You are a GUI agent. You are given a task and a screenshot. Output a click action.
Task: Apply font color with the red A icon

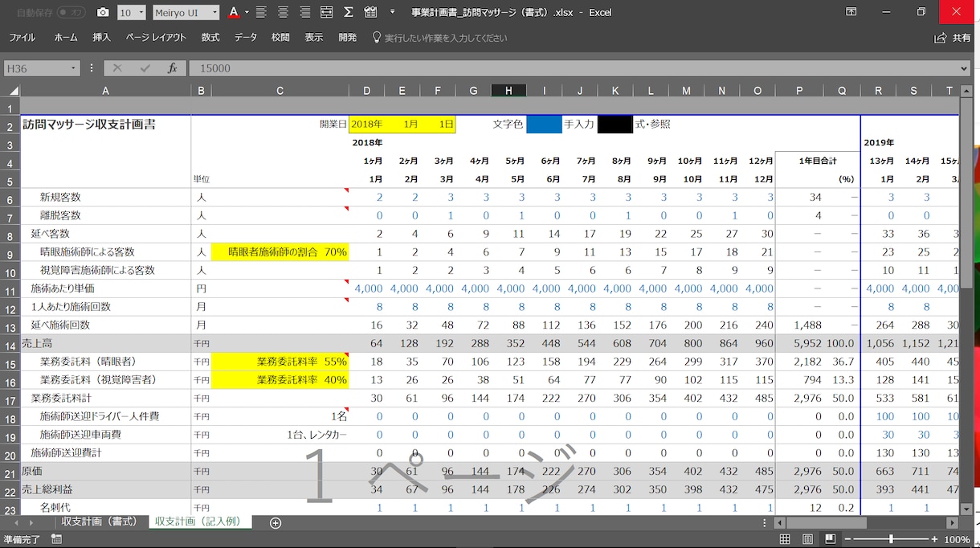coord(233,12)
